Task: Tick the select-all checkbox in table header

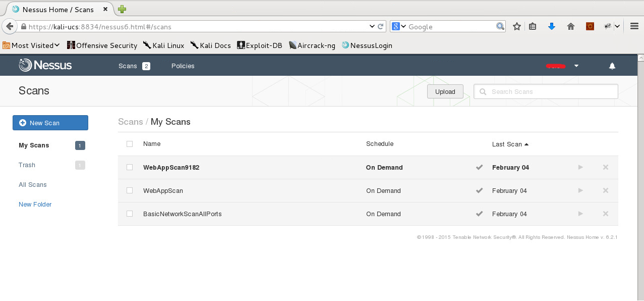Action: click(x=130, y=144)
